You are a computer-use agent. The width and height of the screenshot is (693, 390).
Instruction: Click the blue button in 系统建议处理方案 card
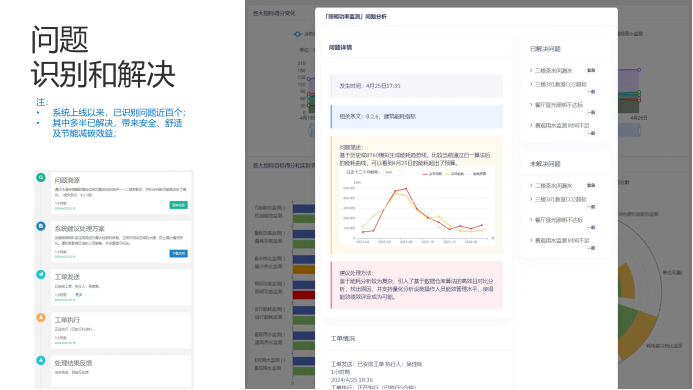coord(179,253)
